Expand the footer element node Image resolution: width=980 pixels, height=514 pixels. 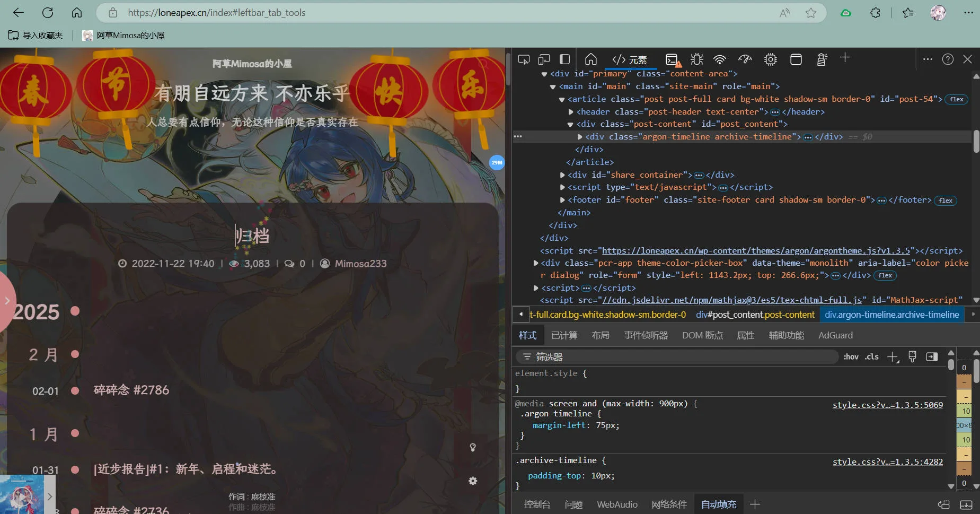point(562,200)
